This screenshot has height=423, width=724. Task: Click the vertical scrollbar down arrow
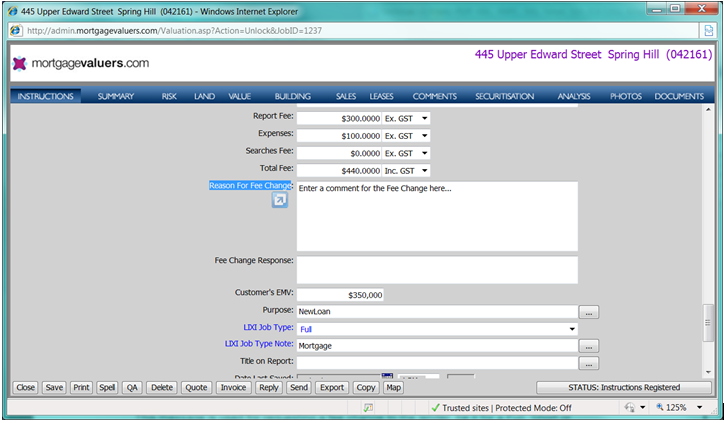click(708, 372)
